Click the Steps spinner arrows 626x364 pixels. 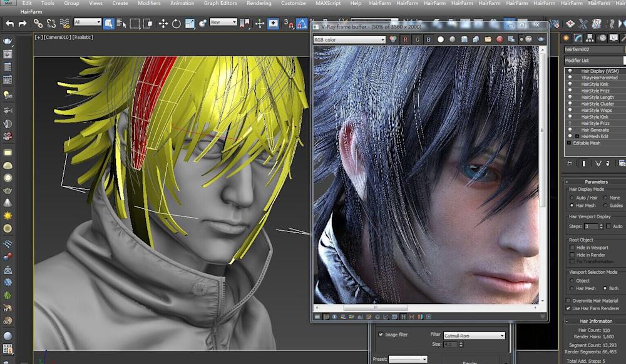[601, 226]
